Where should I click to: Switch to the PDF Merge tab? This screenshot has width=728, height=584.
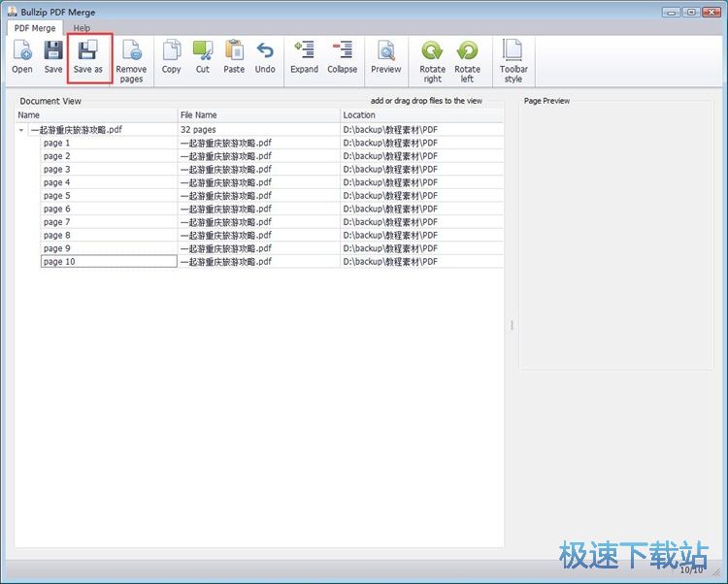point(35,28)
